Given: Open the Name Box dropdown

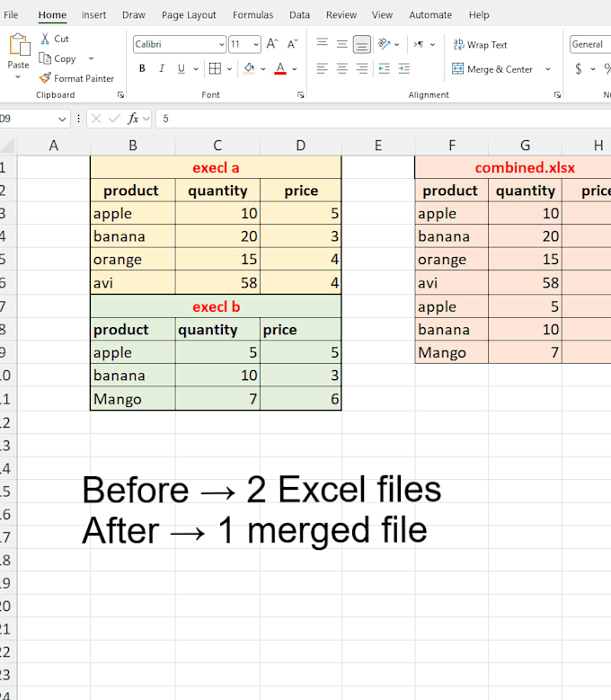Looking at the screenshot, I should coord(62,119).
